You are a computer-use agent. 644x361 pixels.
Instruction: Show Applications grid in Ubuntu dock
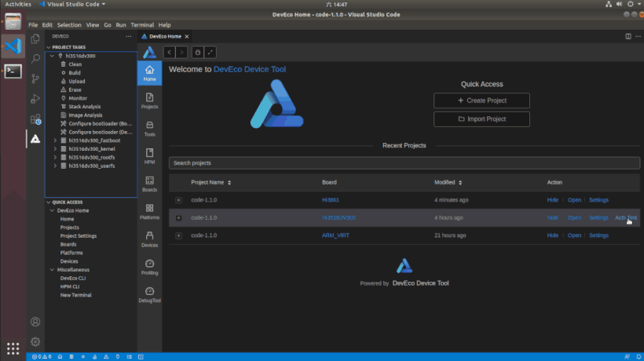13,348
